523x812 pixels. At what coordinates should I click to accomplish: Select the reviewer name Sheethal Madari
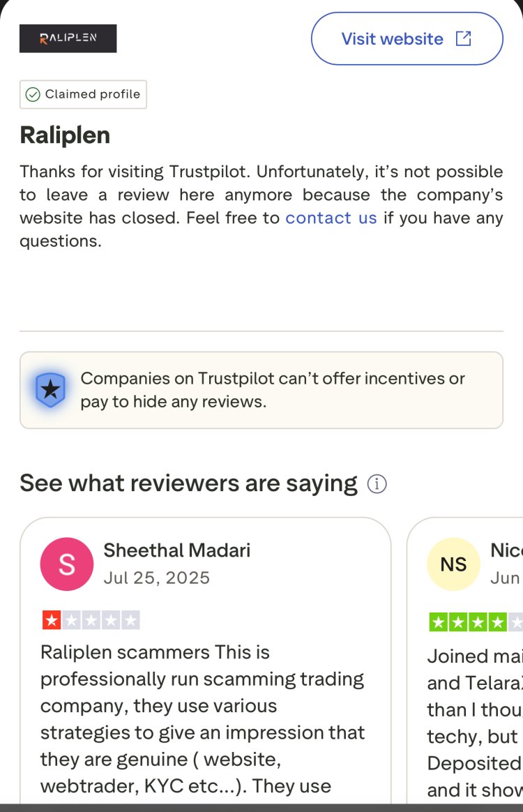[177, 550]
